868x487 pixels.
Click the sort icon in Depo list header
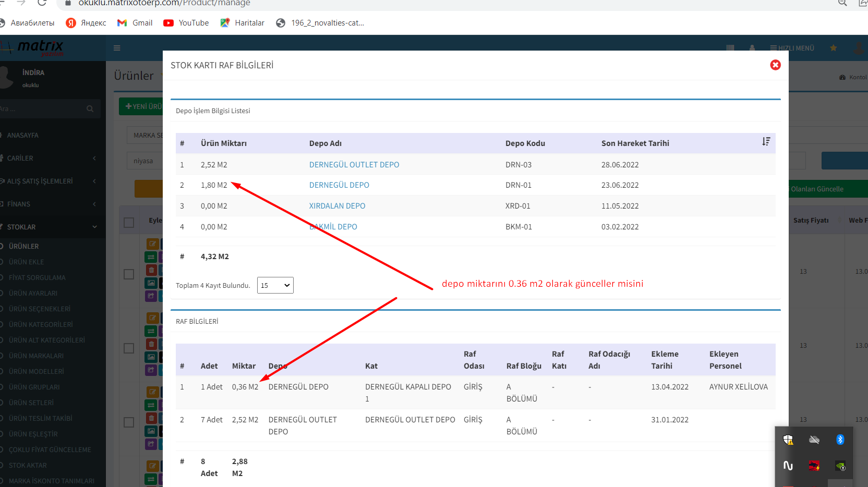click(x=766, y=142)
